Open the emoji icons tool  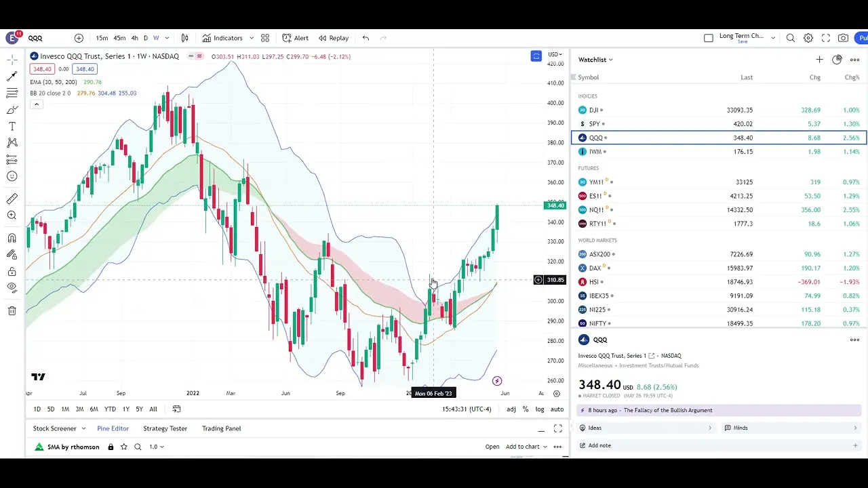12,176
